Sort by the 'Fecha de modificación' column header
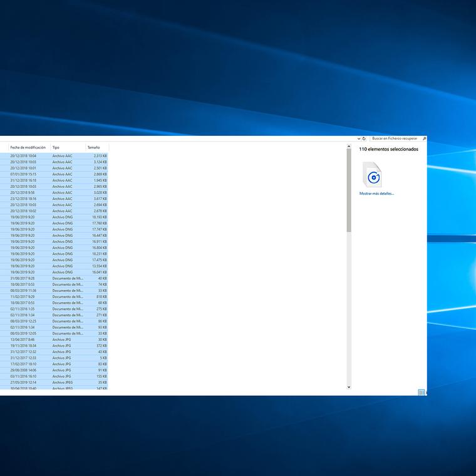The image size is (476, 476). pyautogui.click(x=28, y=147)
